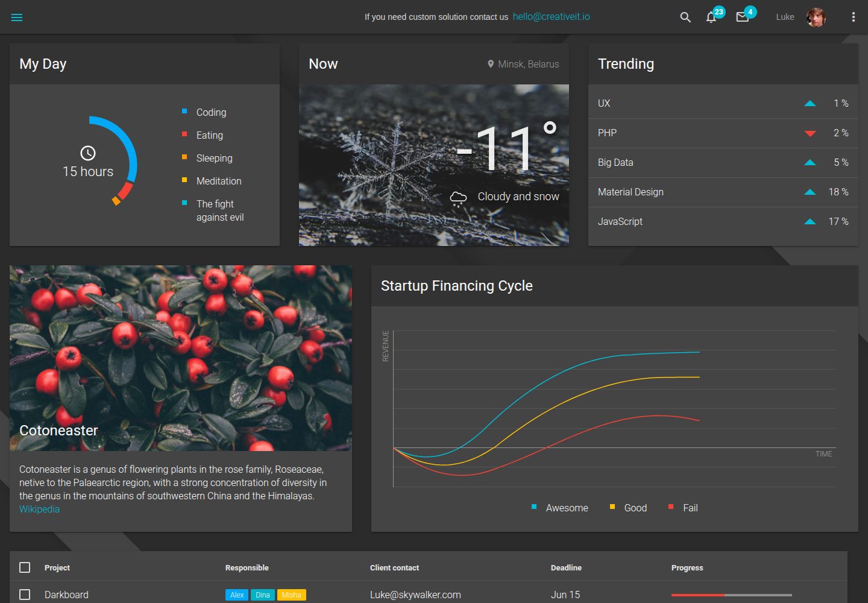Click the up arrow for JavaScript

pos(810,222)
